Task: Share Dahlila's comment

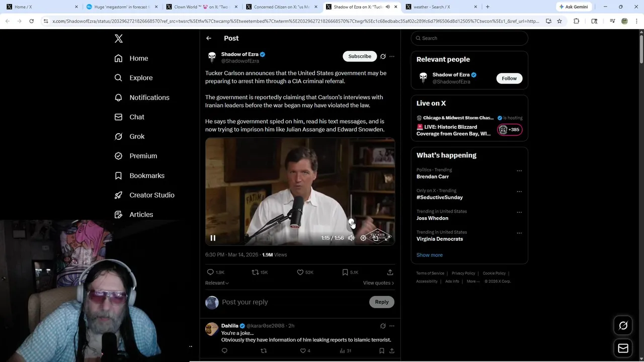Action: [392, 350]
